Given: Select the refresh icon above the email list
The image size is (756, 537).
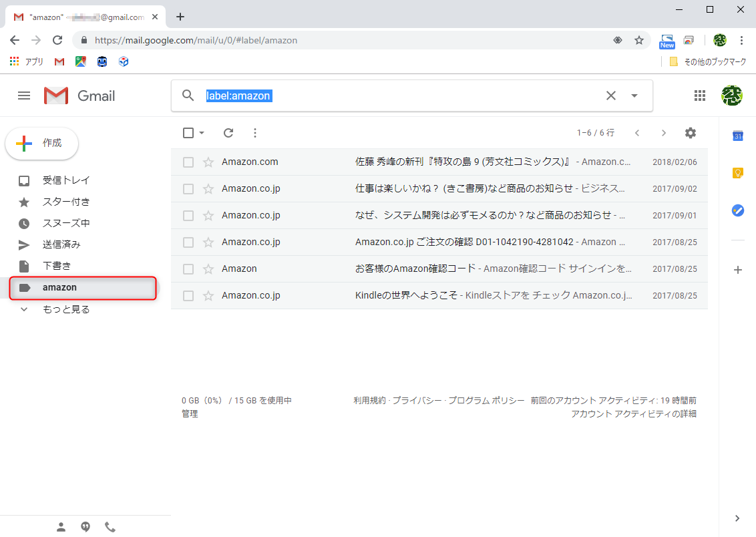Looking at the screenshot, I should point(228,132).
